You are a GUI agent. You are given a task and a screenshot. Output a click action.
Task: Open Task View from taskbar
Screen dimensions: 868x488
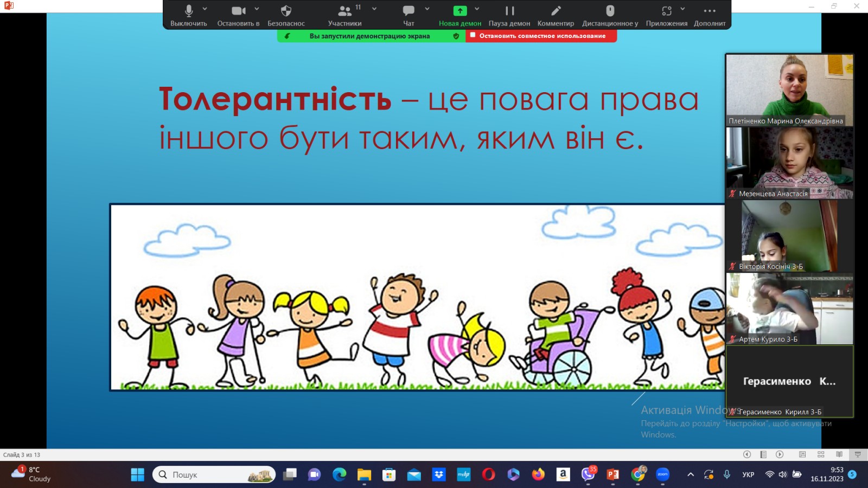(290, 475)
